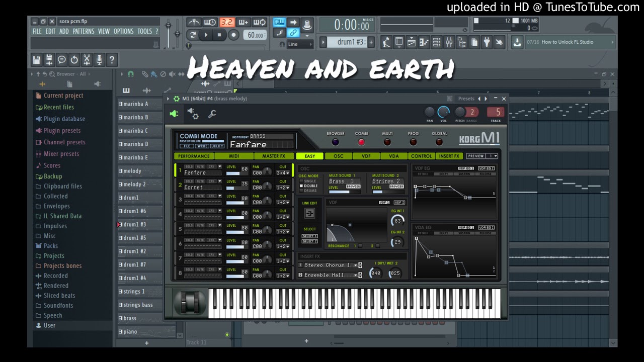Click the download content library icon
Screen dimensions: 644x362
tap(517, 42)
